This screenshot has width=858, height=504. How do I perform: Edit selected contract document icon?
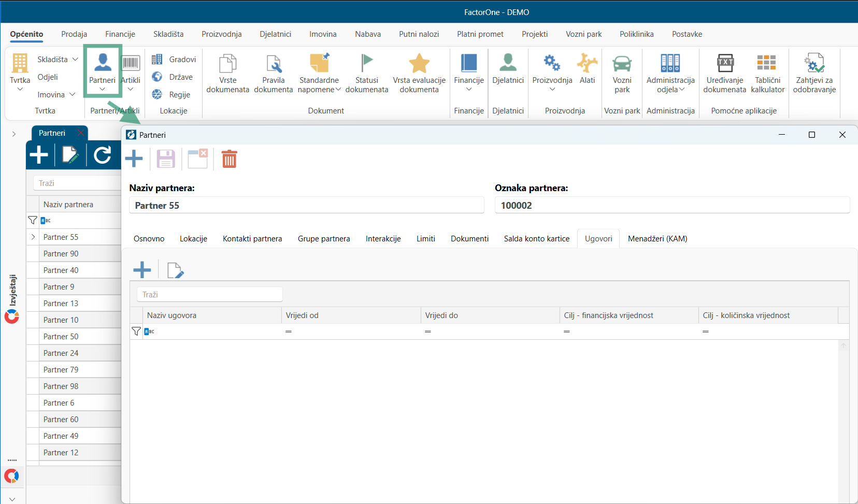(x=175, y=270)
